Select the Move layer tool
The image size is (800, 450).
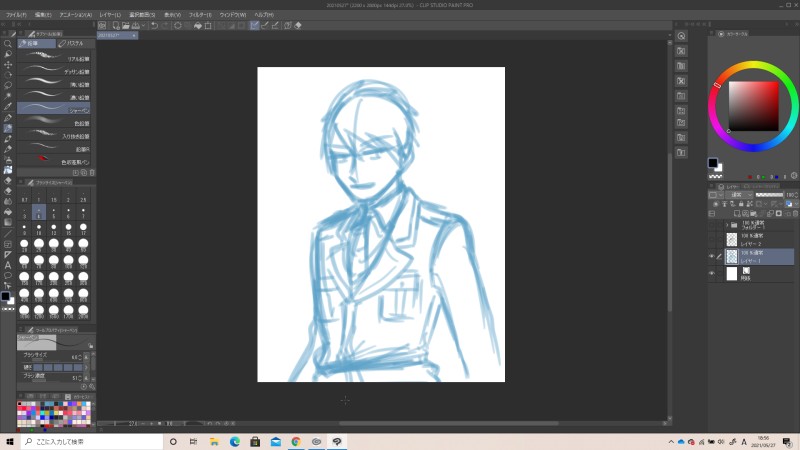pyautogui.click(x=8, y=65)
